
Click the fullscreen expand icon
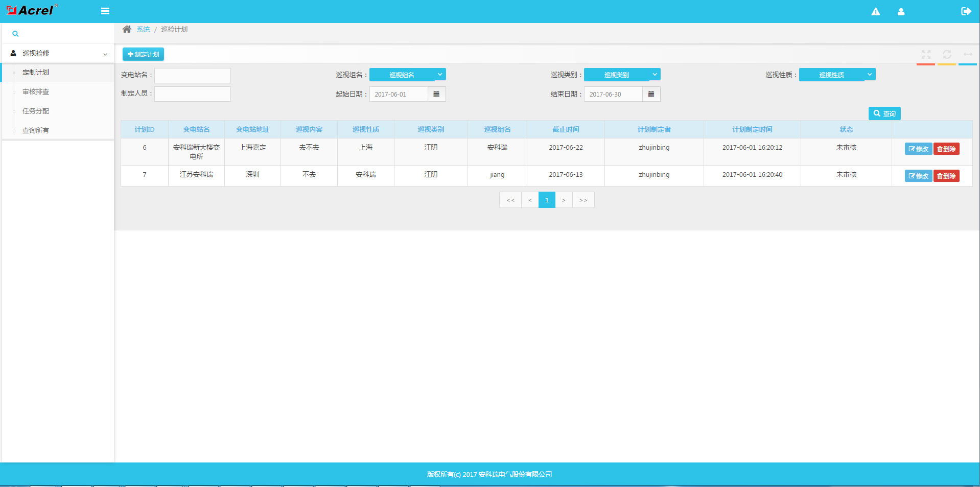tap(926, 54)
